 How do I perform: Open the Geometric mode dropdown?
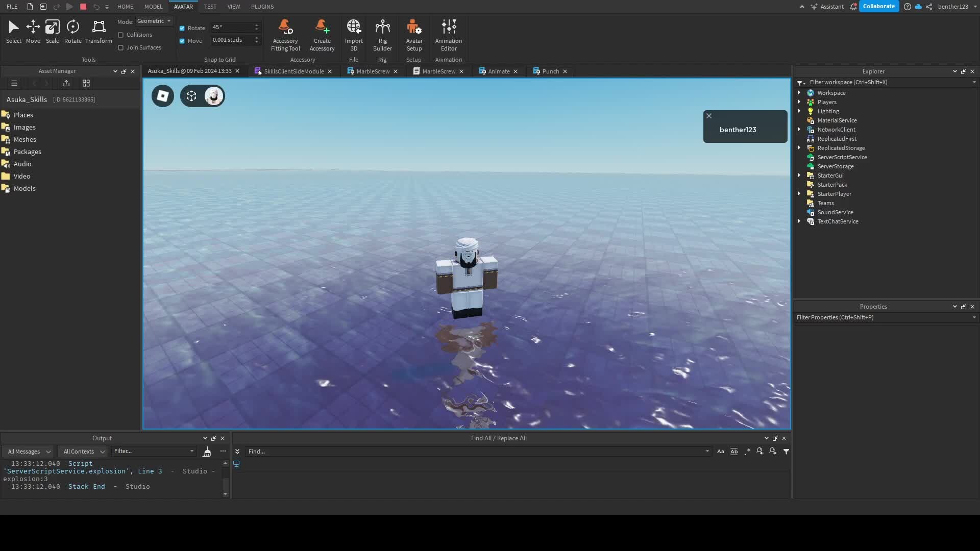(153, 21)
